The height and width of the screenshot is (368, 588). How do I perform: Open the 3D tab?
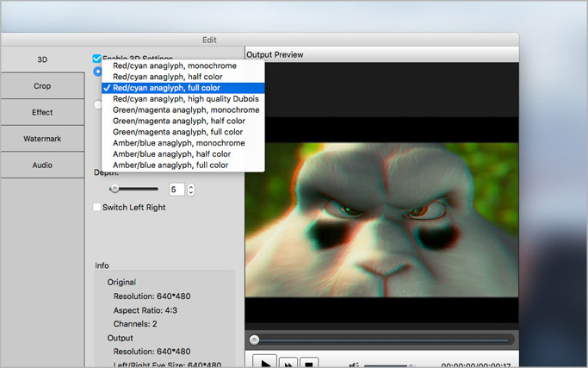coord(42,59)
